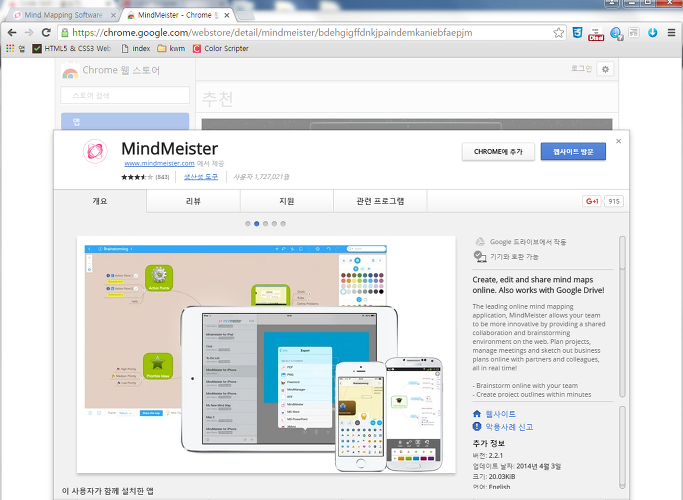This screenshot has height=500, width=683.
Task: Close the MindMeister detail overlay
Action: coord(619,141)
